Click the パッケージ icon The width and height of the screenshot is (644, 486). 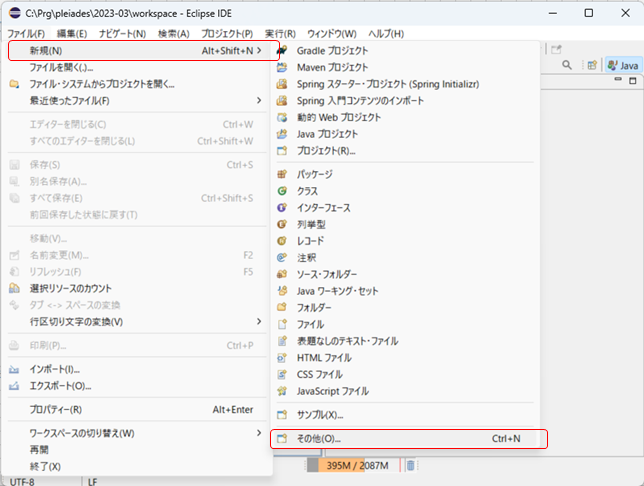[282, 174]
